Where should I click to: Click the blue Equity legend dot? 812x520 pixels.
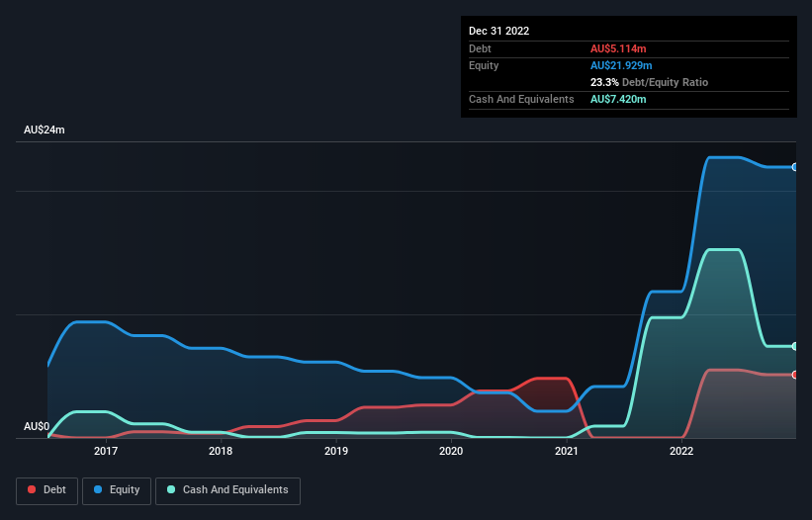pos(98,489)
